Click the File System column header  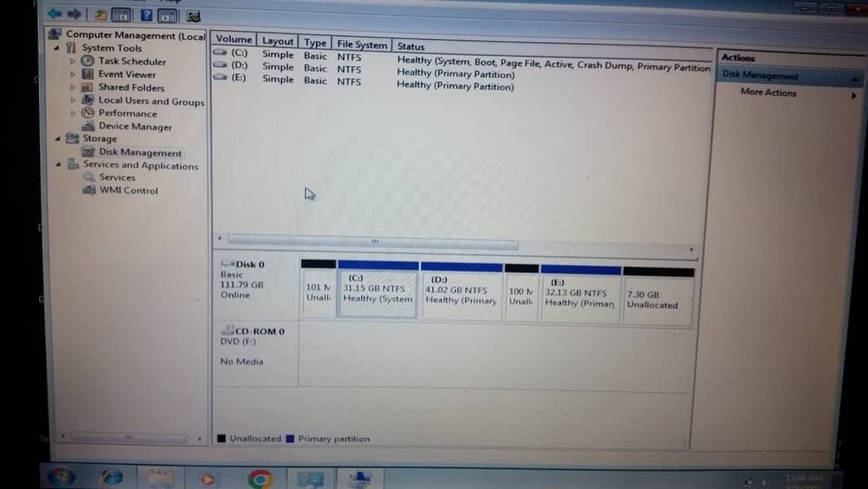362,45
